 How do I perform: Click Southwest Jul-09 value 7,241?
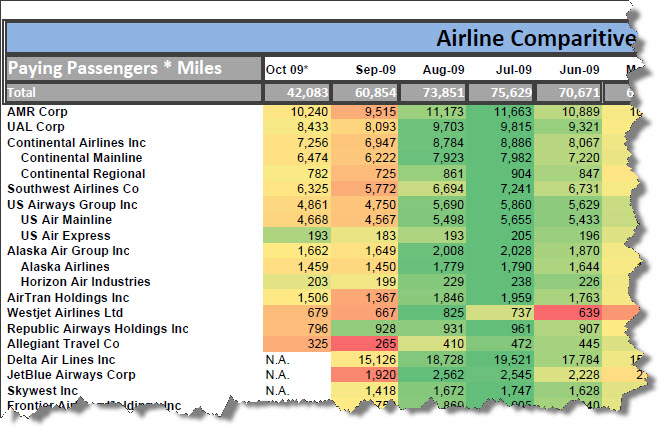(x=500, y=189)
